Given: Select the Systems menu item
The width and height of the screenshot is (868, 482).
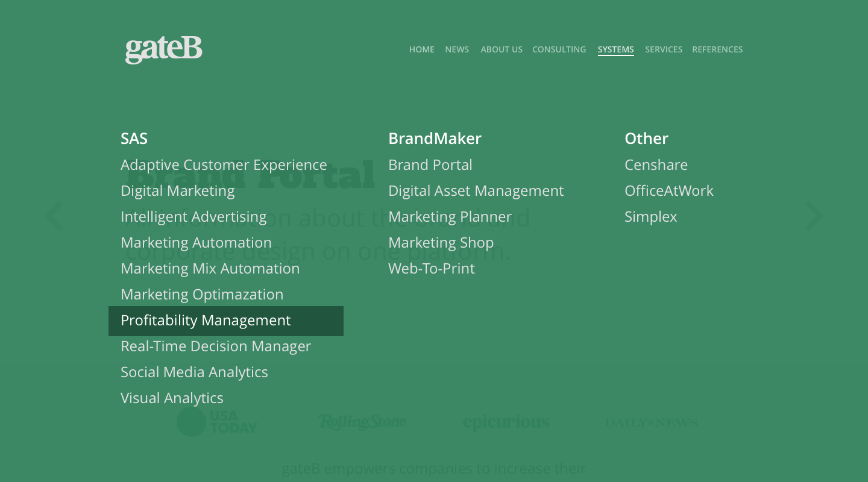Looking at the screenshot, I should point(615,49).
